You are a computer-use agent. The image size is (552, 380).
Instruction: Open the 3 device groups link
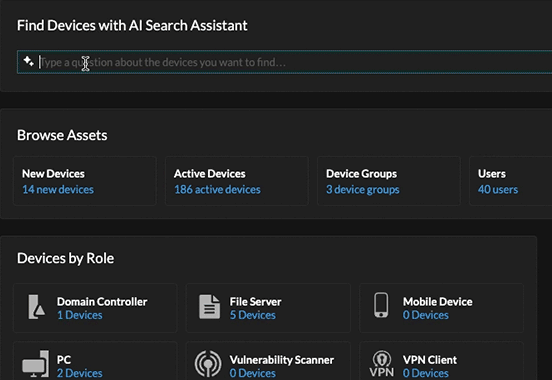pos(363,189)
